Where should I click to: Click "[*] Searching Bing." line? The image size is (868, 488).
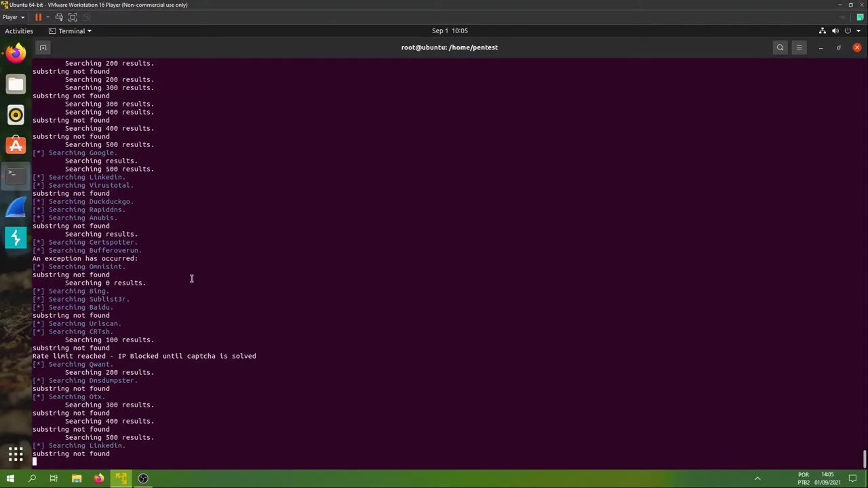(71, 291)
